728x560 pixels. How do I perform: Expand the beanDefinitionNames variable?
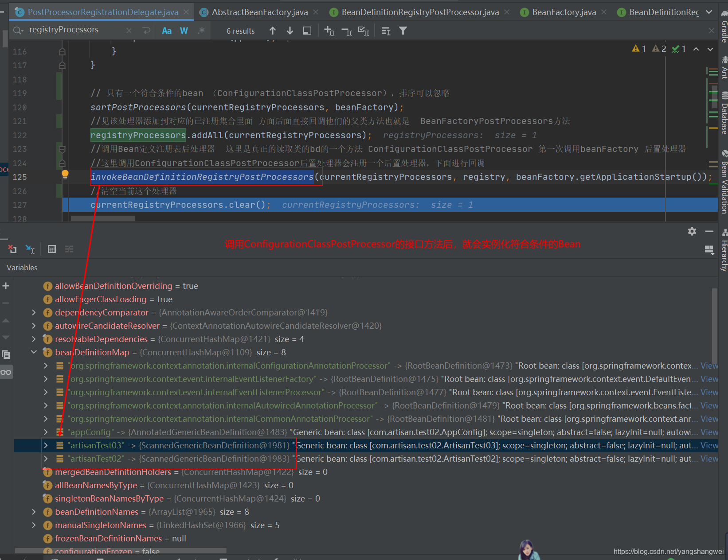point(34,512)
